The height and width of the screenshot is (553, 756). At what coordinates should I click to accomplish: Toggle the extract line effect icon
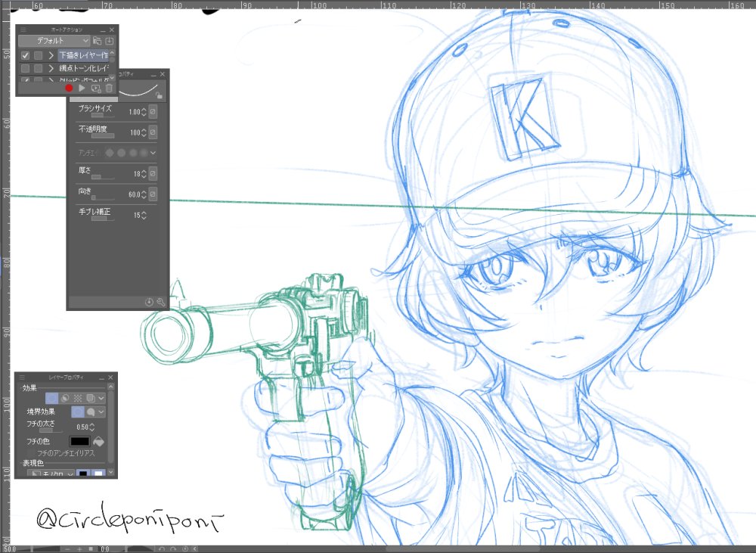pos(65,399)
